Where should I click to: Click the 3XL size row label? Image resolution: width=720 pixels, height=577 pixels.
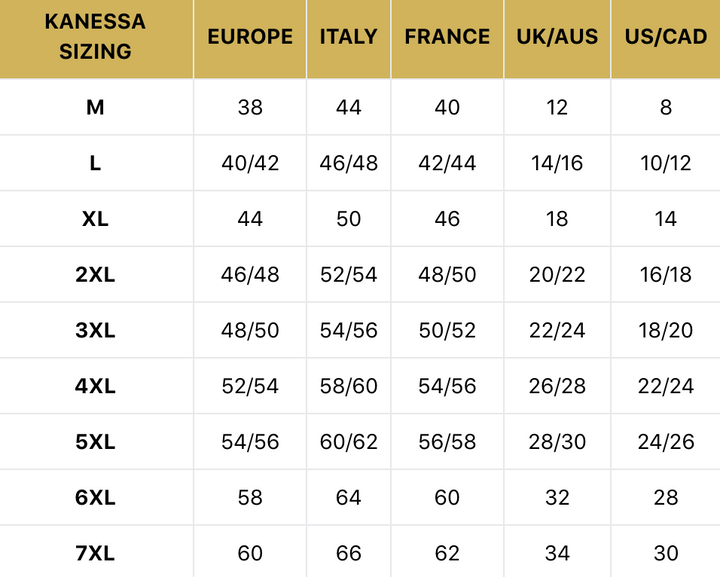(x=95, y=330)
